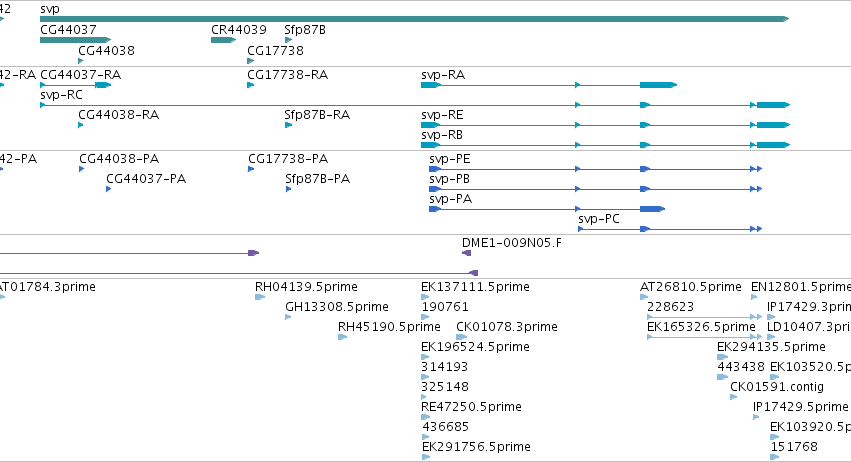Click the svp-PB protein feature
Viewport: 851px width, 462px height.
(595, 189)
